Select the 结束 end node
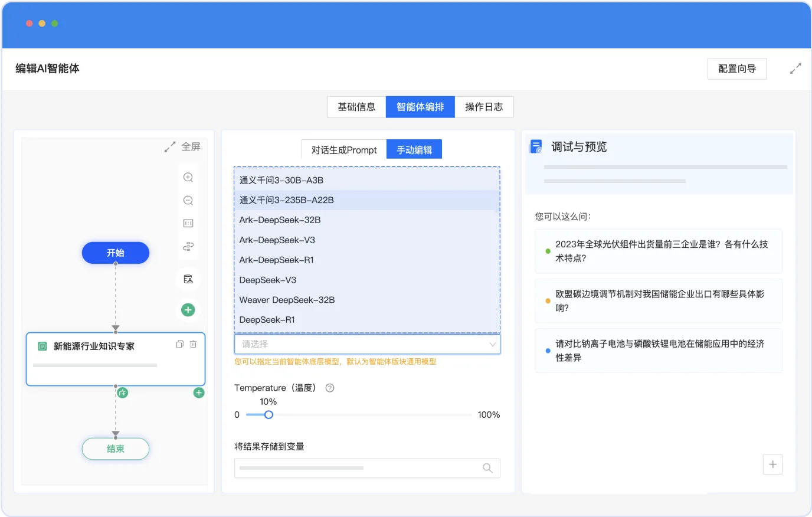812x517 pixels. coord(116,449)
